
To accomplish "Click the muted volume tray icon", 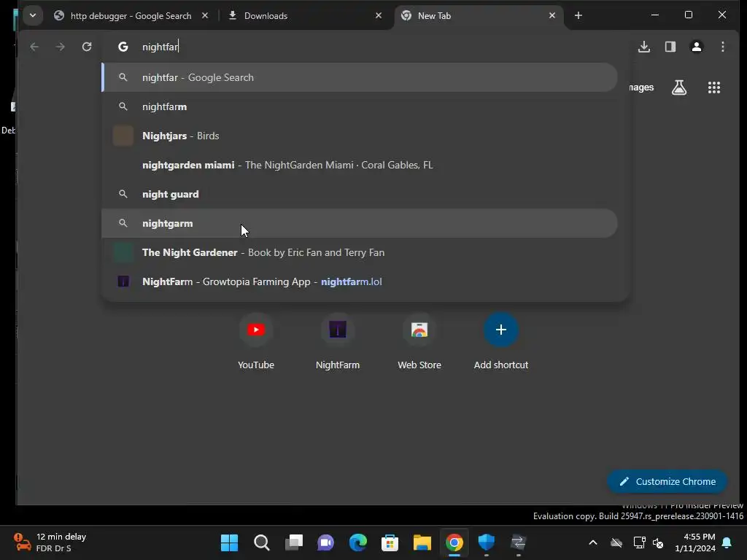I will pyautogui.click(x=659, y=542).
